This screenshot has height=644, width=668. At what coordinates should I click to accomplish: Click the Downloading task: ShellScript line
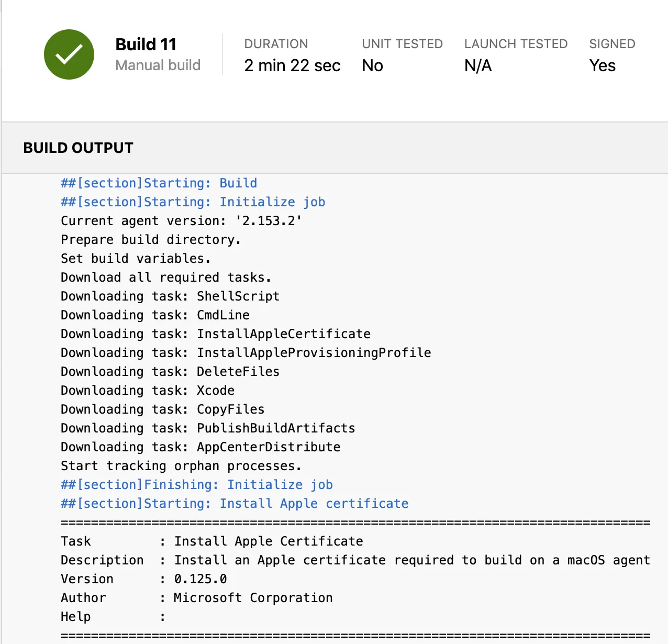click(170, 296)
